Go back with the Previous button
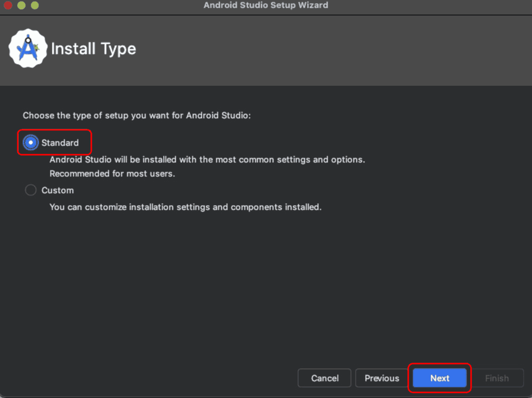 [382, 378]
